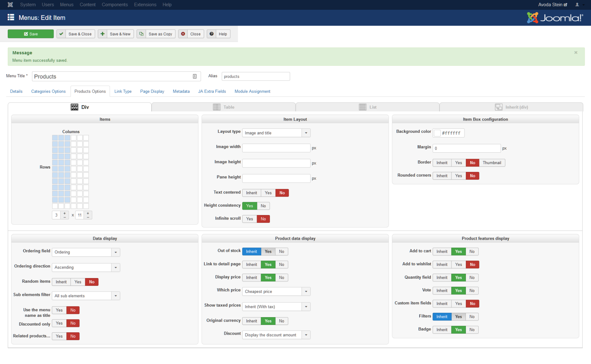Set Add to wishlist to Yes

[458, 265]
